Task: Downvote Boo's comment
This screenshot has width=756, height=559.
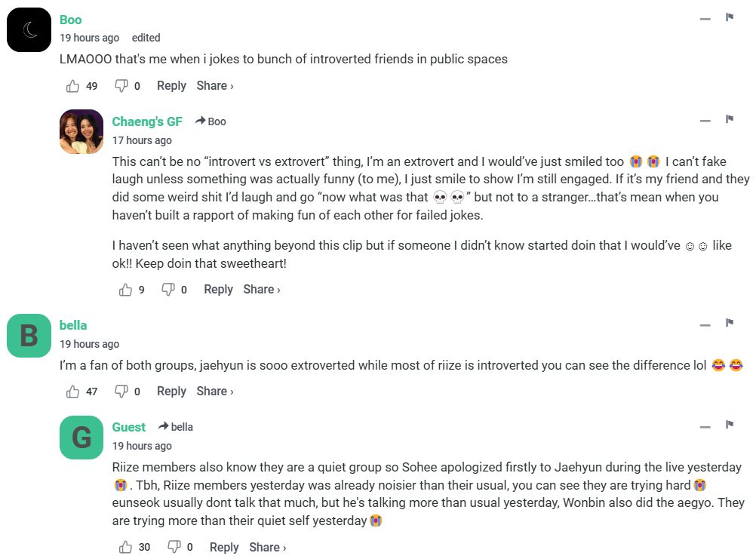Action: coord(121,86)
